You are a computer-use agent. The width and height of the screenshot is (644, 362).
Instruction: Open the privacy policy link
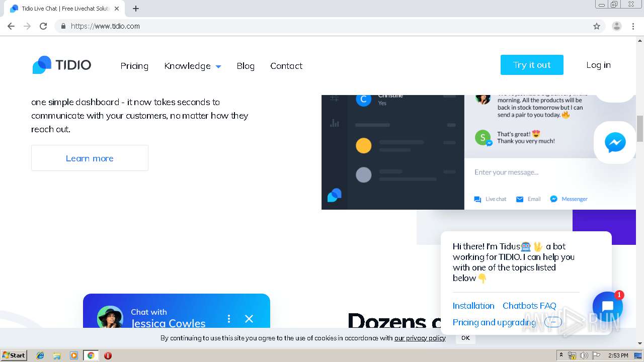point(420,338)
